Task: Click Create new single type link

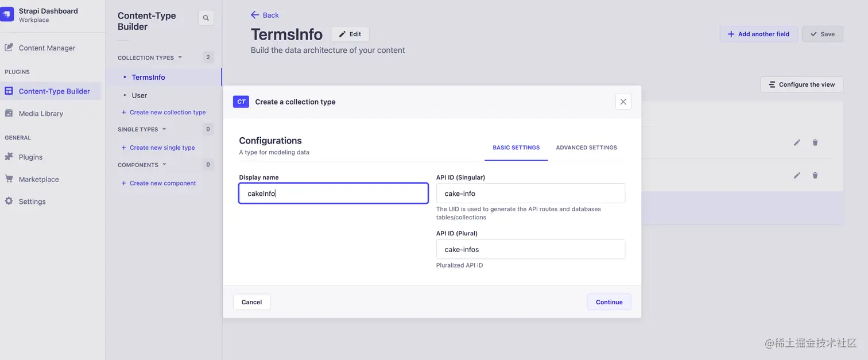Action: click(x=162, y=148)
